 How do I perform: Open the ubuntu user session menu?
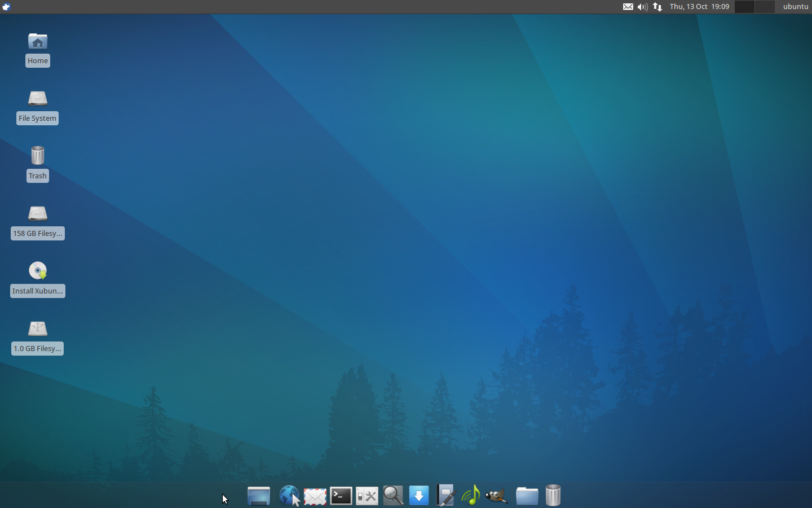coord(795,7)
